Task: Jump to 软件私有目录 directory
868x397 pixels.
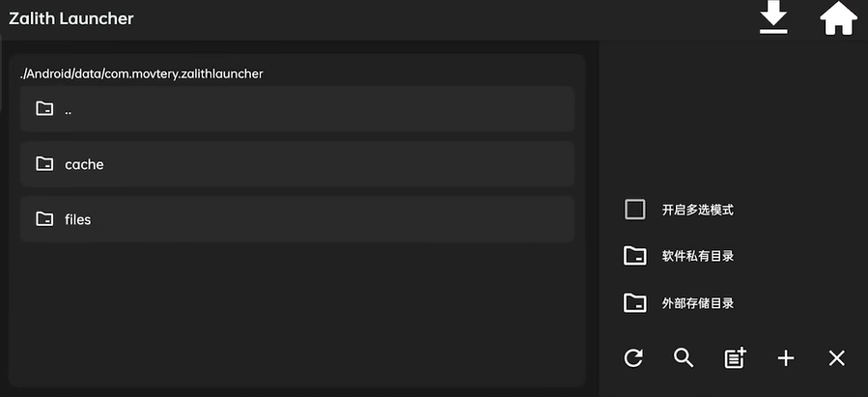Action: 697,256
